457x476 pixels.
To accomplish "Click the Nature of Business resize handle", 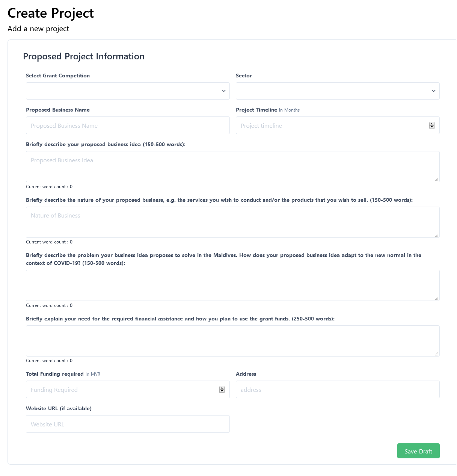I will click(437, 235).
